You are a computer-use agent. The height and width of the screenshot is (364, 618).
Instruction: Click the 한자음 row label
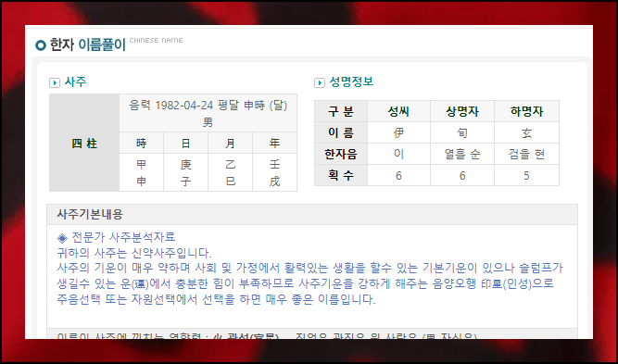pyautogui.click(x=341, y=154)
